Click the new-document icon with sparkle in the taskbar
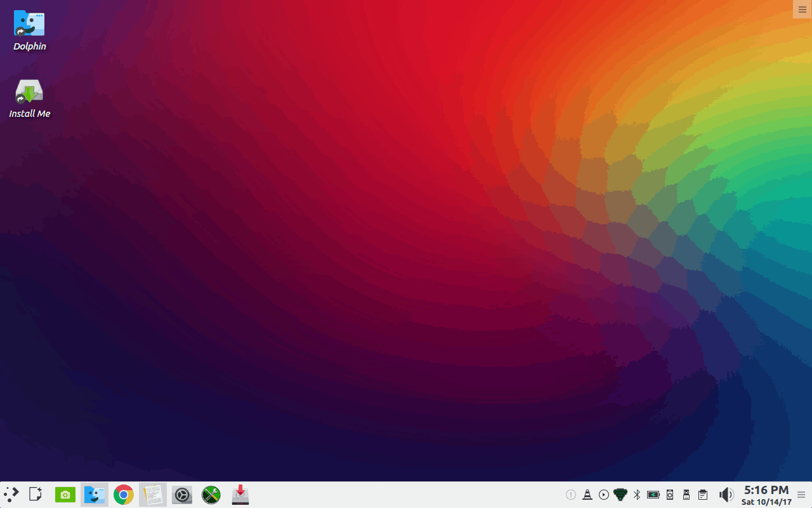Image resolution: width=812 pixels, height=508 pixels. [36, 494]
